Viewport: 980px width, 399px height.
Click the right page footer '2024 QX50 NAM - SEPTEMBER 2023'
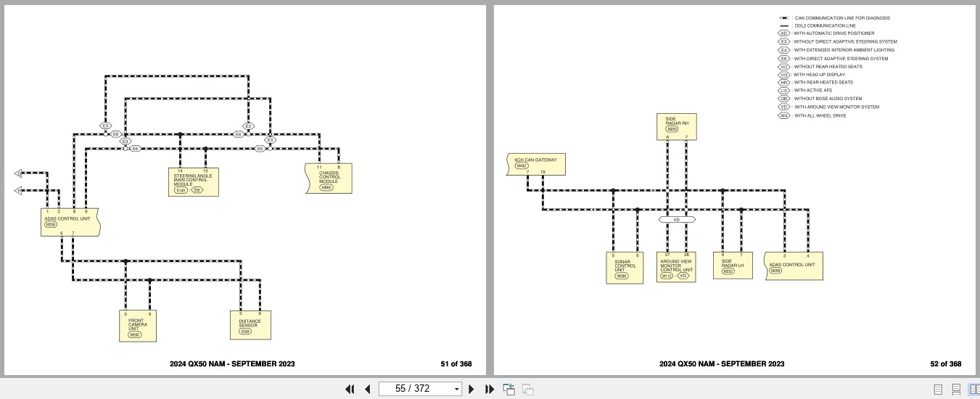pyautogui.click(x=722, y=364)
